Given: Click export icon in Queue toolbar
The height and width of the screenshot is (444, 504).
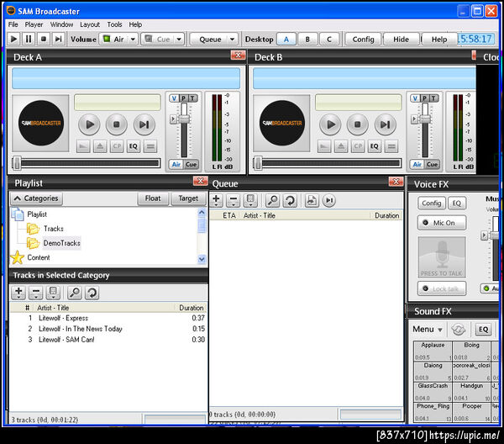Looking at the screenshot, I should [x=312, y=200].
